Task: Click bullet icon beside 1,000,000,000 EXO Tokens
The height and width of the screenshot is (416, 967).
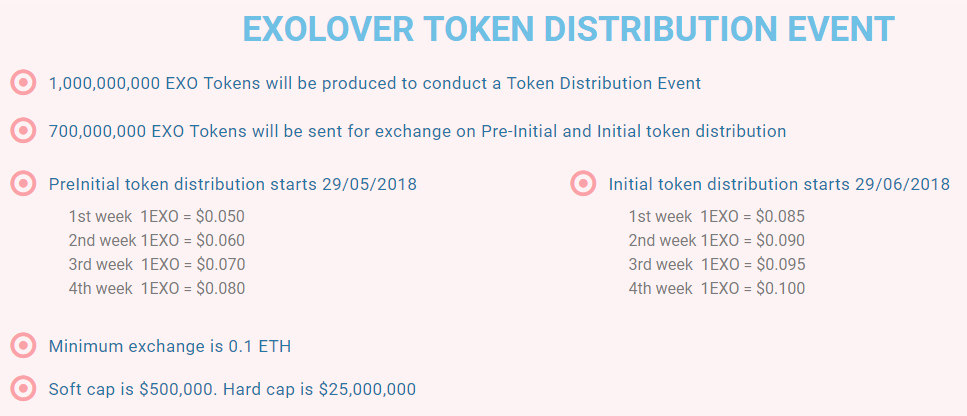Action: 23,83
